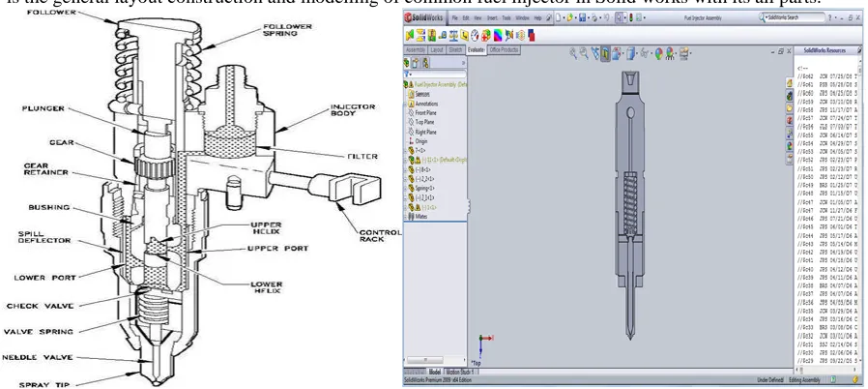
Task: Toggle the Section View icon
Action: coord(605,53)
